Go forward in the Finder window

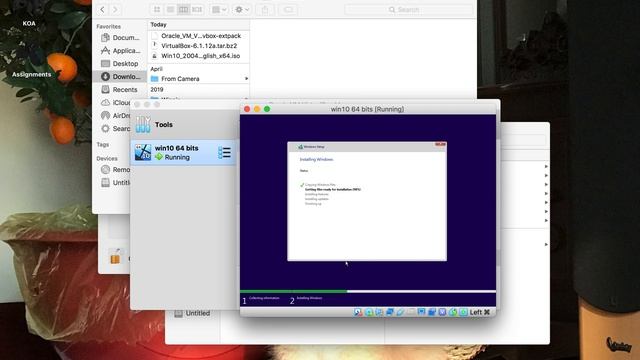click(115, 9)
